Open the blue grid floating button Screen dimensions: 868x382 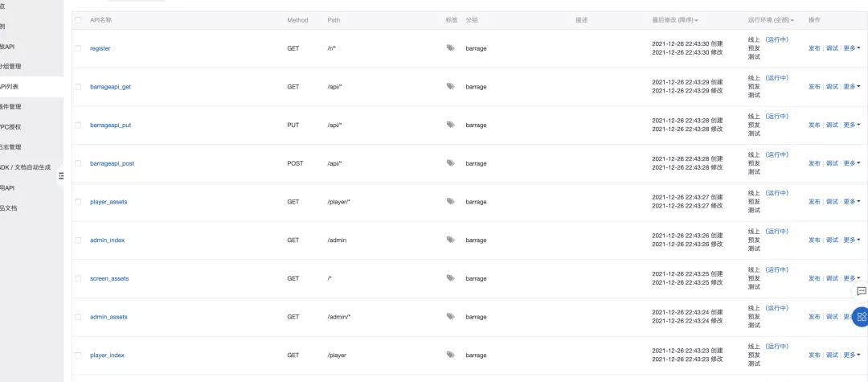[861, 316]
